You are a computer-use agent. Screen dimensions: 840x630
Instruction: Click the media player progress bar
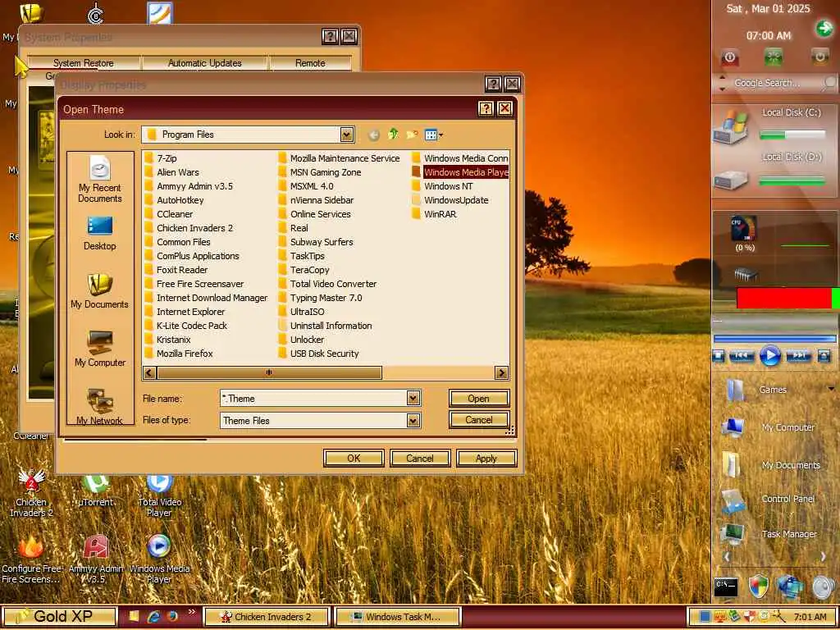pos(774,339)
